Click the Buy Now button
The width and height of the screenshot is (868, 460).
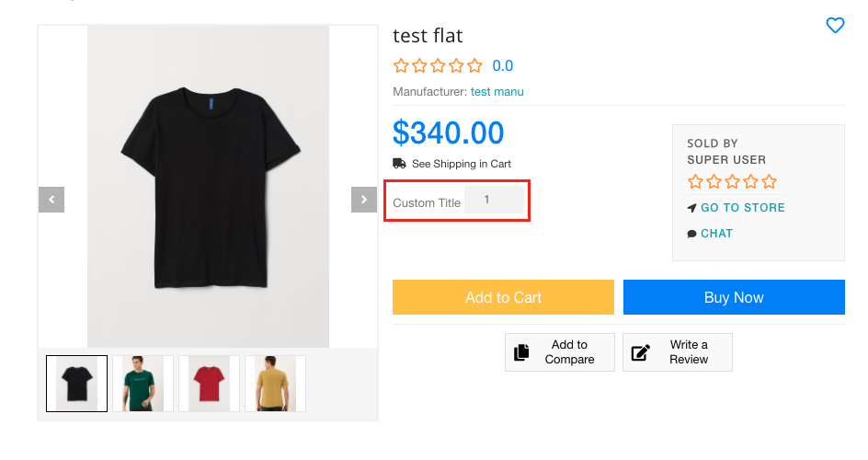pyautogui.click(x=734, y=297)
